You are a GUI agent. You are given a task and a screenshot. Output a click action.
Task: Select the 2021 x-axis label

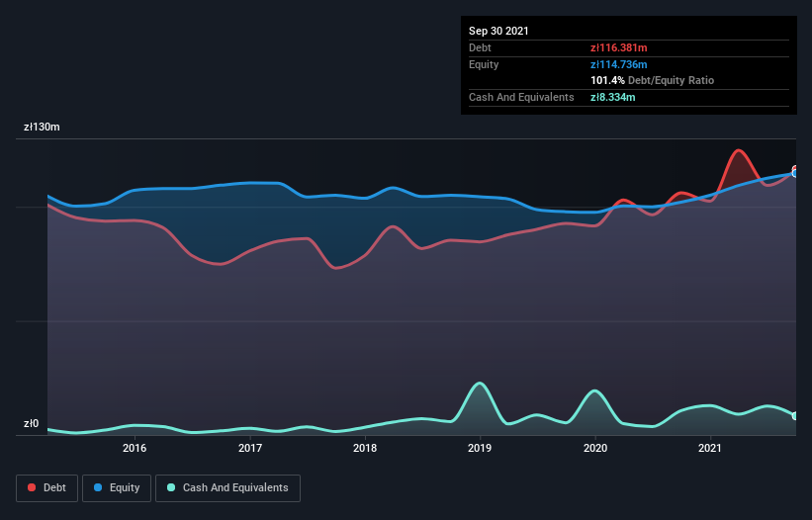710,448
